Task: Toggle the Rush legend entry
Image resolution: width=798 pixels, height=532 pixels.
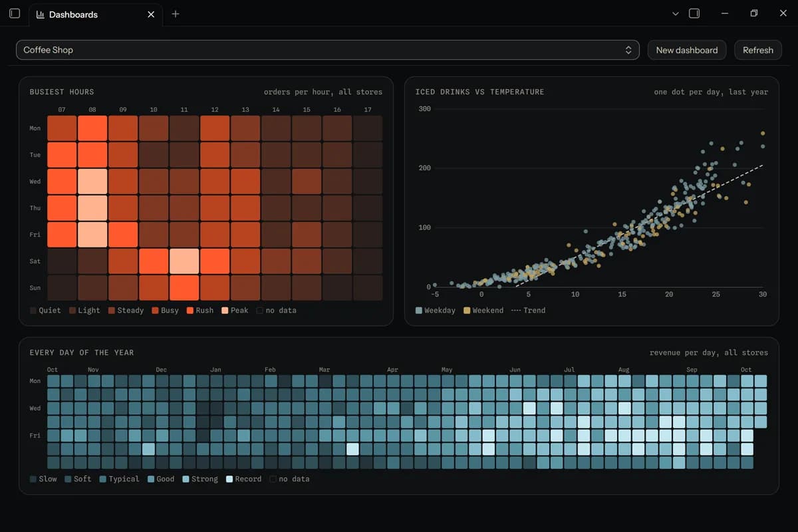Action: [199, 311]
